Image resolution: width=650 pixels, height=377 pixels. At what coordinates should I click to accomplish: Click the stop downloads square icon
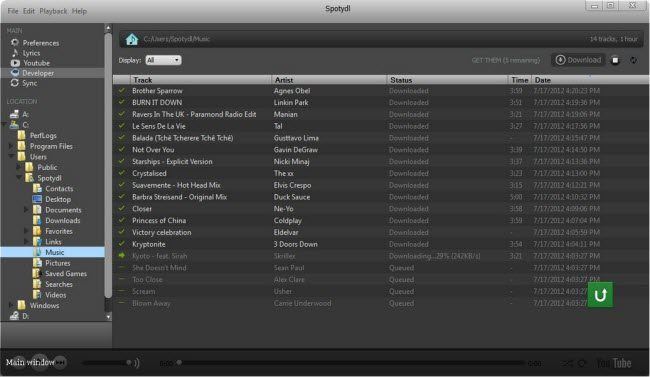(x=616, y=61)
